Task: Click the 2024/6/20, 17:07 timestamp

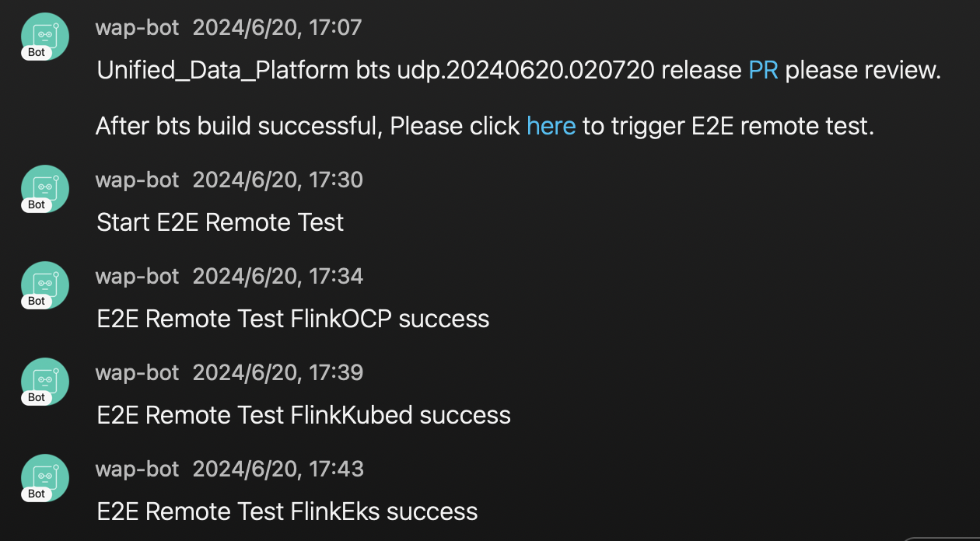Action: coord(278,28)
